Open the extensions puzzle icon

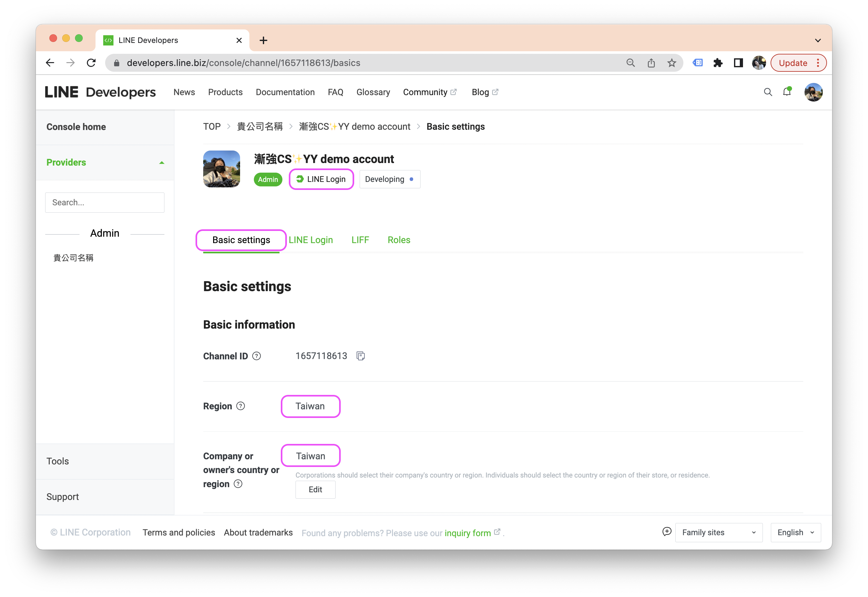pos(718,63)
